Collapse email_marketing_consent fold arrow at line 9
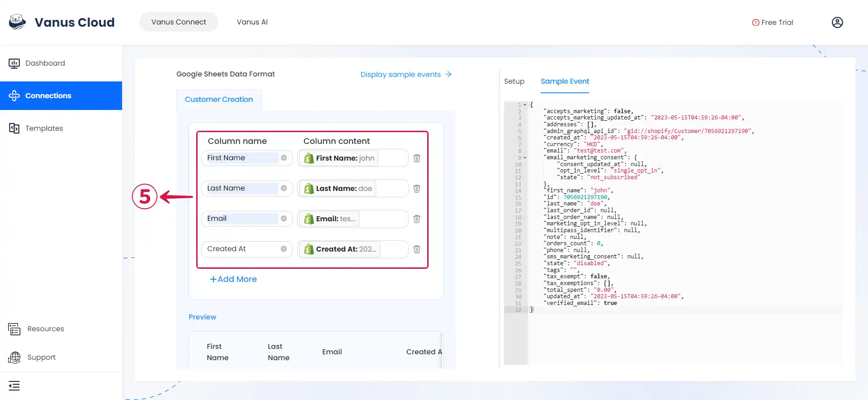 click(x=525, y=158)
